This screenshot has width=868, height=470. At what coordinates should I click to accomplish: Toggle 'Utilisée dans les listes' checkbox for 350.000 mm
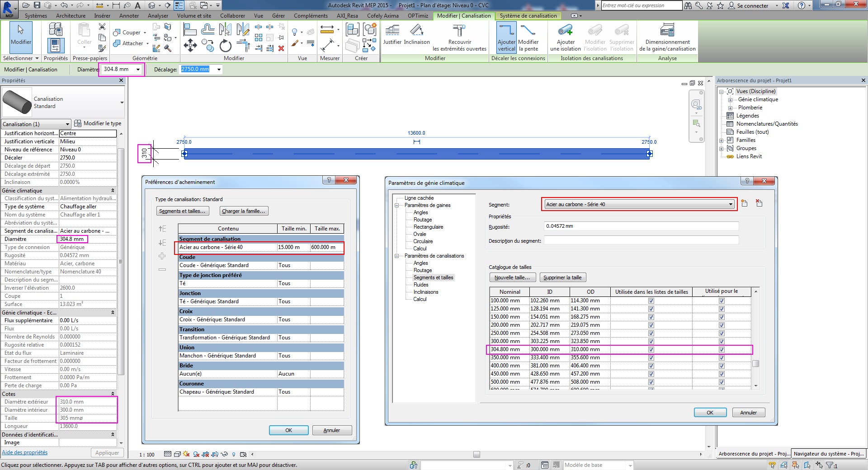[x=651, y=357]
